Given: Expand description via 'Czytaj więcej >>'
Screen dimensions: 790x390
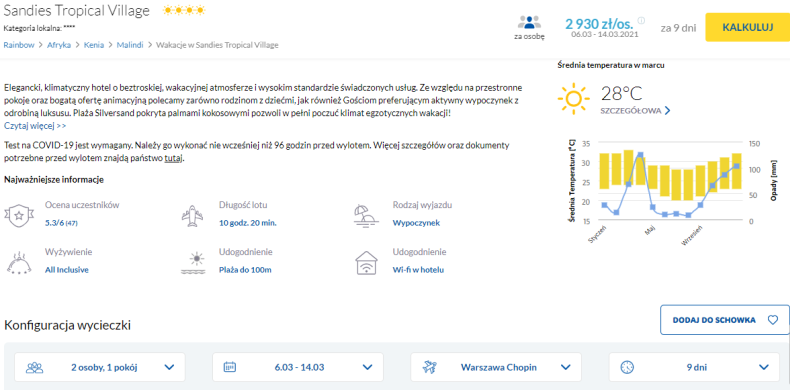Looking at the screenshot, I should pos(35,125).
